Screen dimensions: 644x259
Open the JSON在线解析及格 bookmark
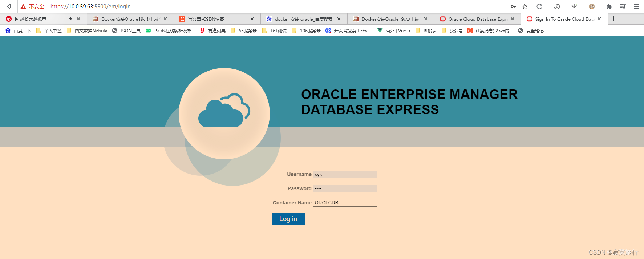170,31
